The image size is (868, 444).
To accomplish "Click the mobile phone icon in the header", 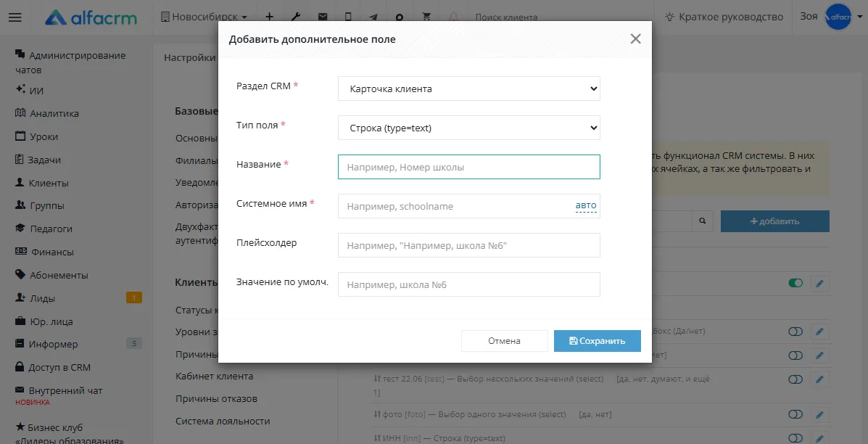I will click(x=347, y=17).
